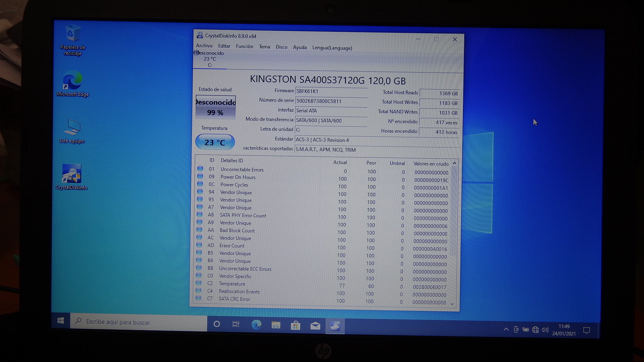The width and height of the screenshot is (644, 362).
Task: Click the 23 °C temperature button
Action: pos(215,142)
